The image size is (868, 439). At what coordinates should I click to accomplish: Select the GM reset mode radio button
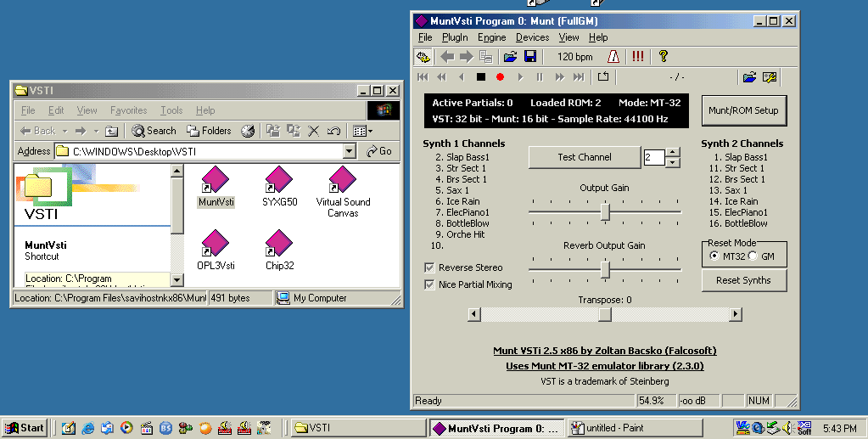click(753, 256)
